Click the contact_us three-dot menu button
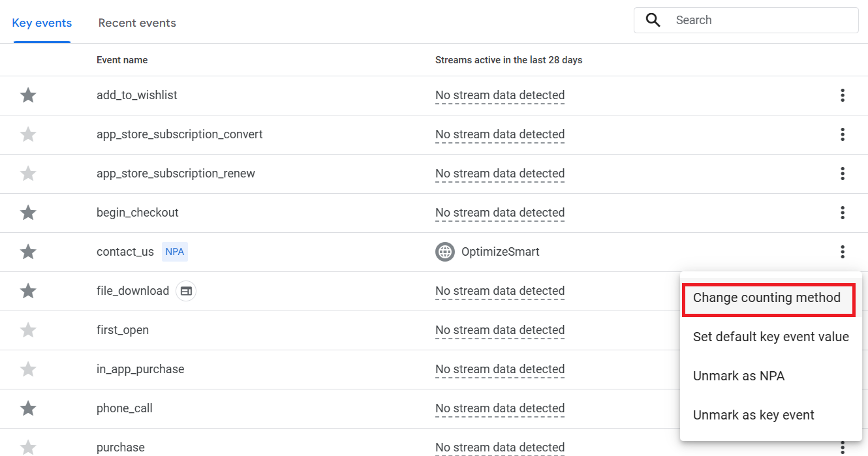Image resolution: width=868 pixels, height=456 pixels. tap(843, 252)
